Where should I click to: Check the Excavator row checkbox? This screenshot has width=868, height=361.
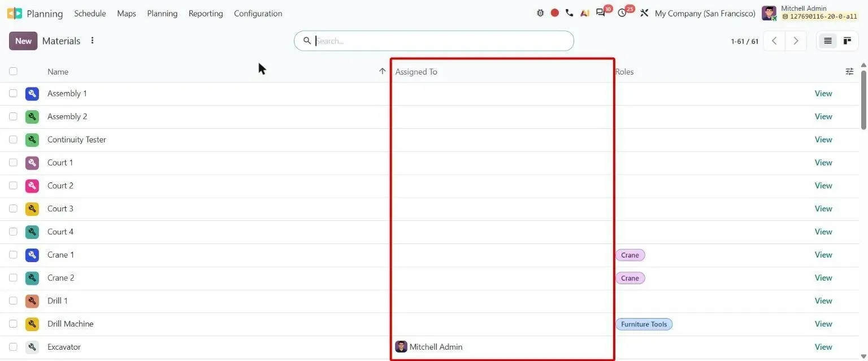pyautogui.click(x=13, y=347)
